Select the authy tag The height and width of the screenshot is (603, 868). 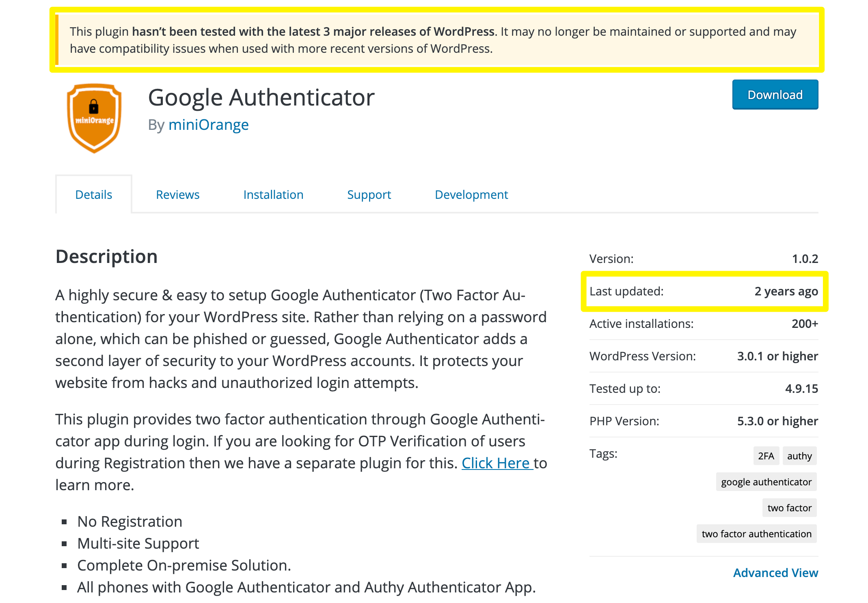799,456
